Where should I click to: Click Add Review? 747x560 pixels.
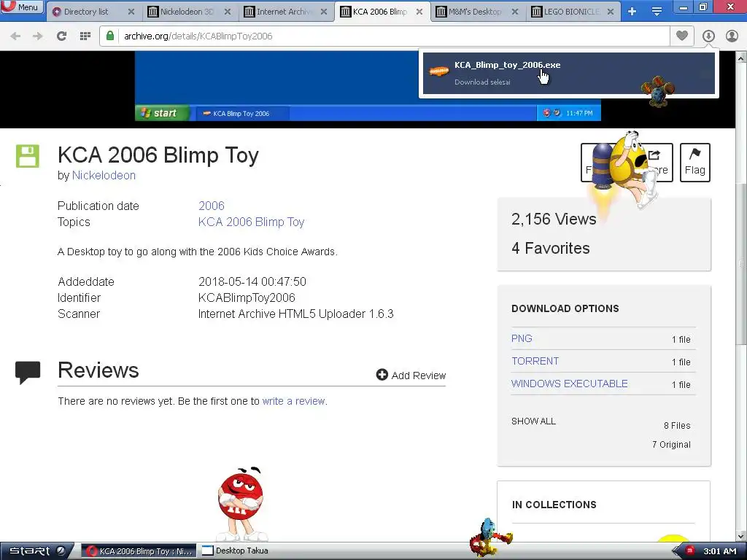pos(411,376)
